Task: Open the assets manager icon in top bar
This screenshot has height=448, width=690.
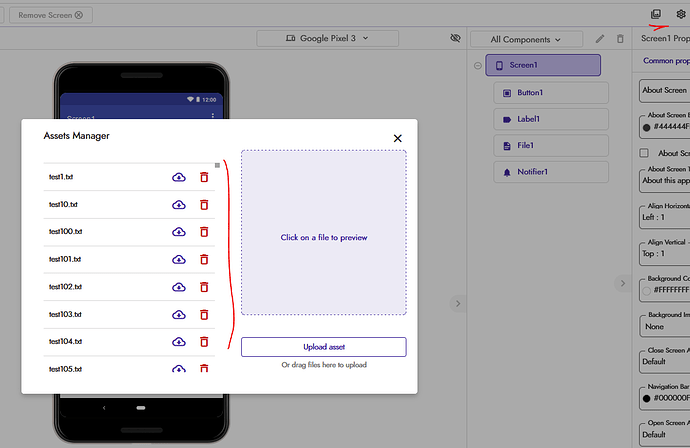Action: [656, 14]
